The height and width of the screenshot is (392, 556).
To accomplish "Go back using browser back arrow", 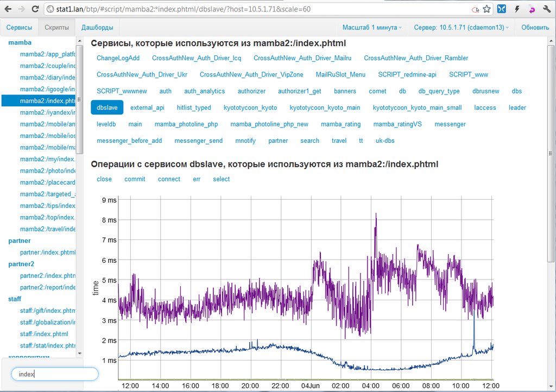I will pyautogui.click(x=8, y=9).
